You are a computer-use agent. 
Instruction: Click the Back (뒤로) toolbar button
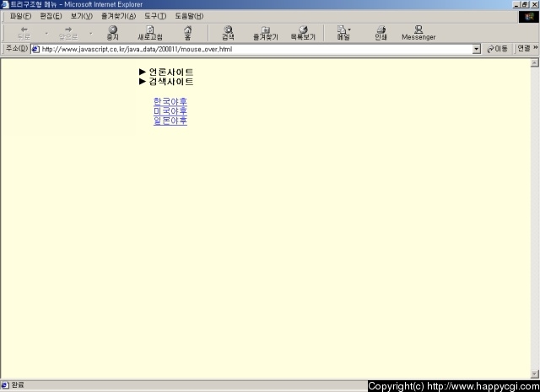point(24,33)
